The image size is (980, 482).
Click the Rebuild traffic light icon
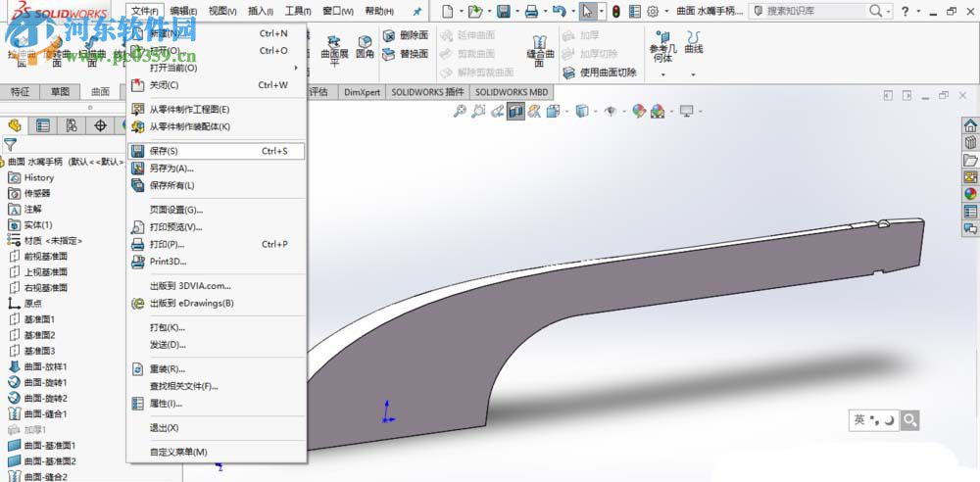616,11
